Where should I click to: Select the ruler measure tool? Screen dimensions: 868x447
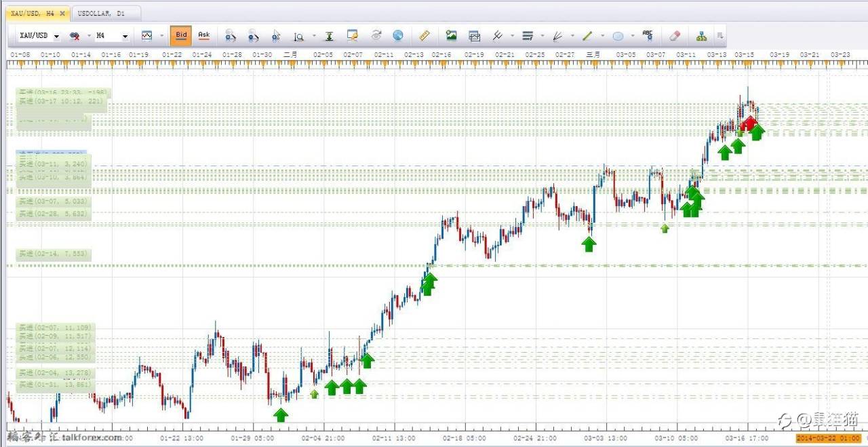[x=425, y=35]
